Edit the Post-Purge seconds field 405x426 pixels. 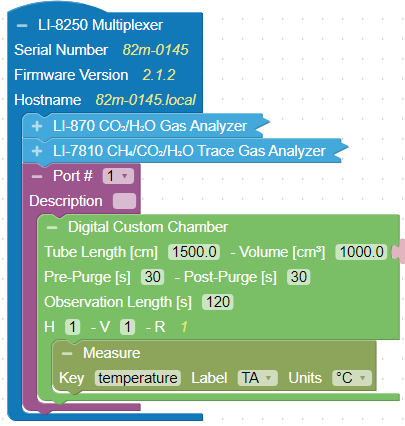point(299,277)
